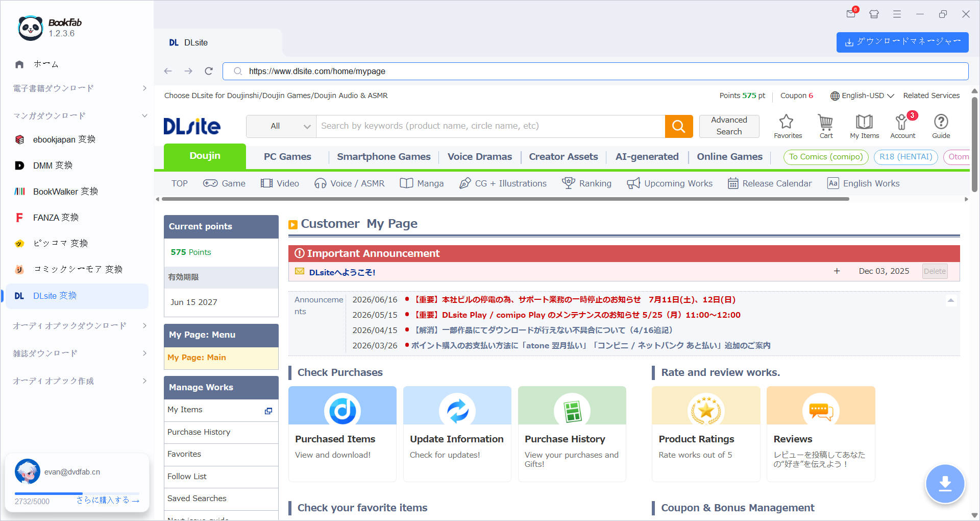The image size is (980, 521).
Task: Open Favorites star icon in header
Action: tap(788, 126)
